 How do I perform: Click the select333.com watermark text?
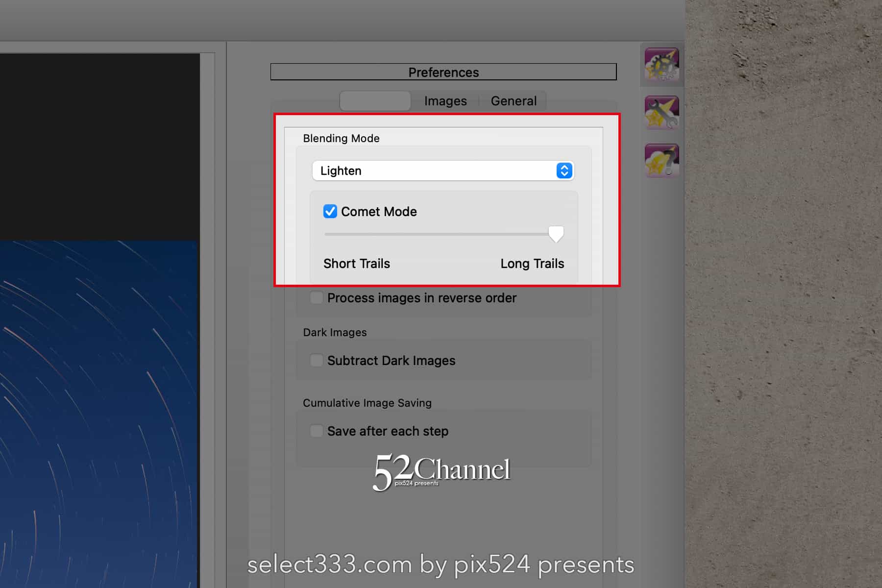441,564
